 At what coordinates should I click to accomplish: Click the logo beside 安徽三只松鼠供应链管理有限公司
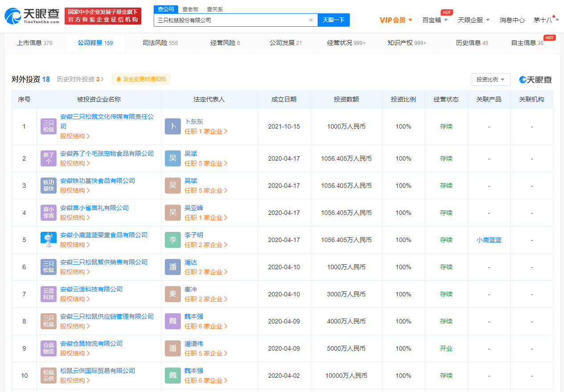tap(49, 321)
